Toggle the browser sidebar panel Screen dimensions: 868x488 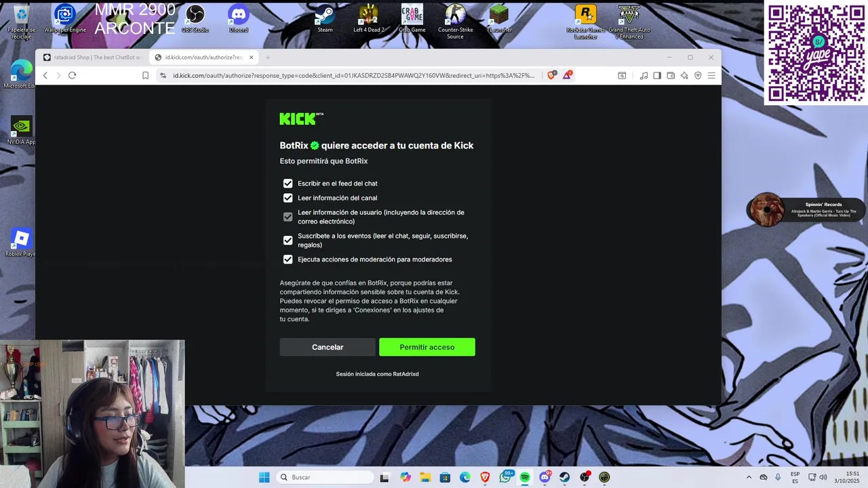coord(657,75)
